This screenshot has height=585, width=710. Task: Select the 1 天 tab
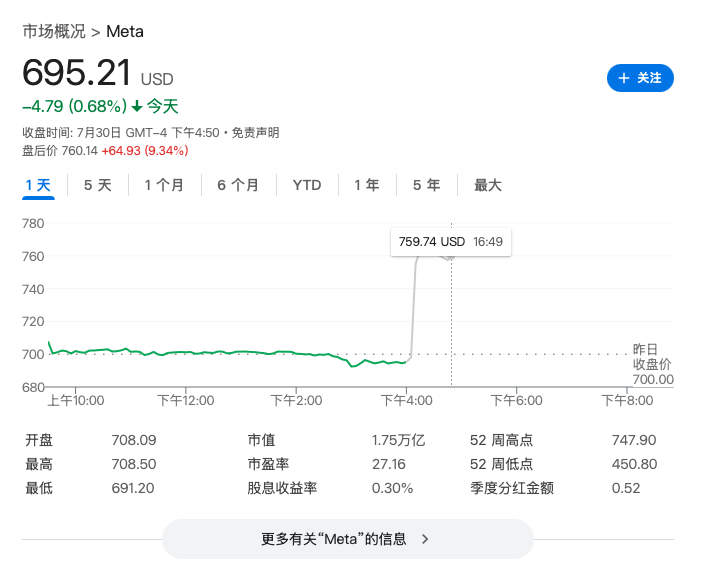(38, 185)
